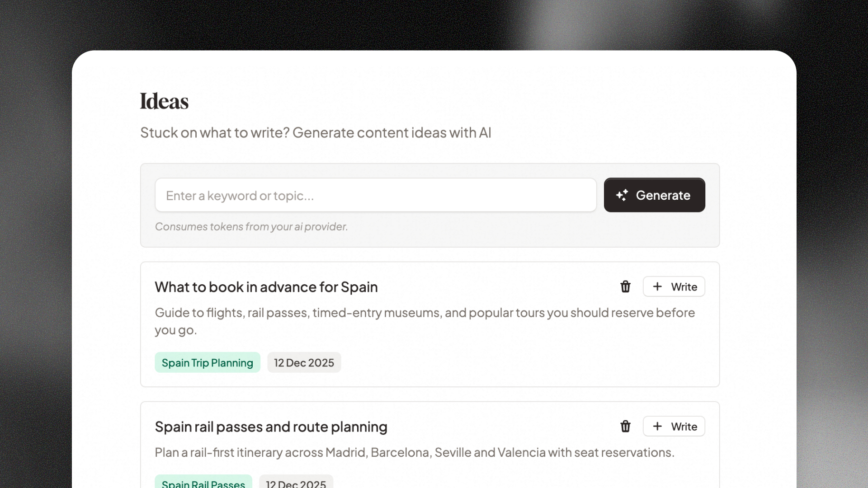Click the sparkle icon on Generate button
This screenshot has height=488, width=868.
pos(622,195)
